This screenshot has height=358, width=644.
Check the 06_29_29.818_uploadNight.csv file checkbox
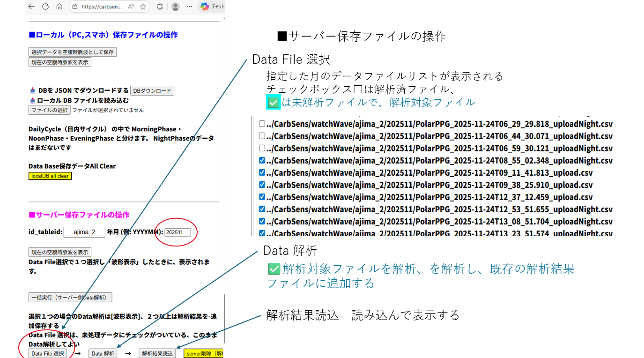tap(262, 124)
